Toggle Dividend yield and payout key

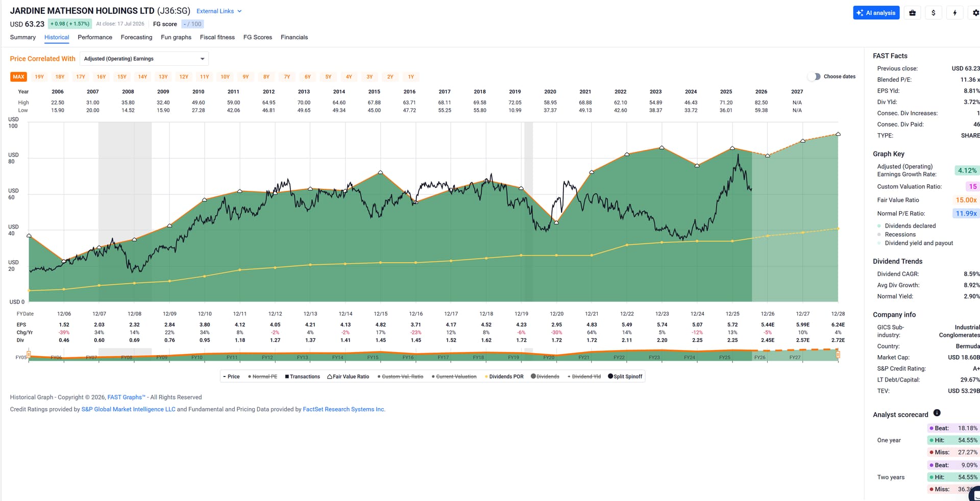915,243
